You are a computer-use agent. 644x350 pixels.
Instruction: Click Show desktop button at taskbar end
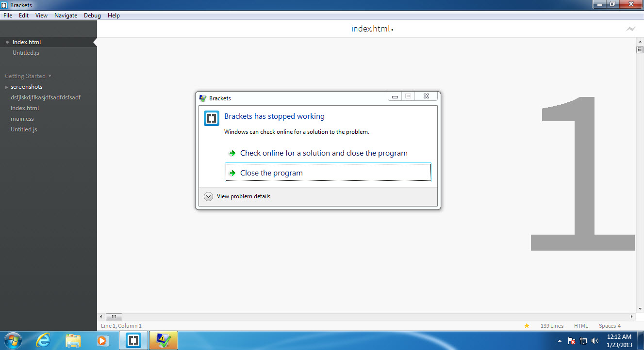(x=641, y=340)
